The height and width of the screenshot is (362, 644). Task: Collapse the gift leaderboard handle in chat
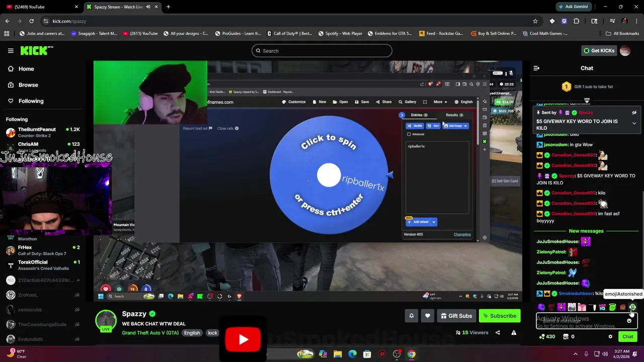[x=587, y=101]
